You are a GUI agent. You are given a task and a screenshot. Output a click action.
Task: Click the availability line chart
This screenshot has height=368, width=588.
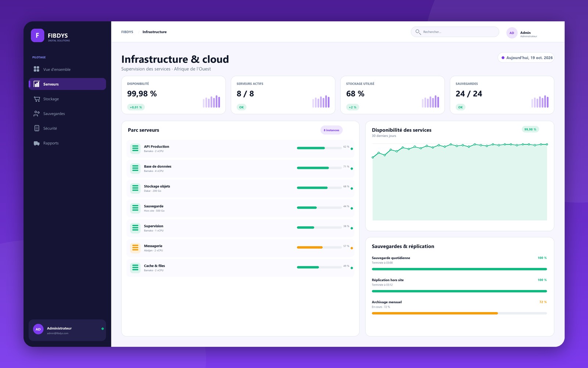[x=460, y=182]
